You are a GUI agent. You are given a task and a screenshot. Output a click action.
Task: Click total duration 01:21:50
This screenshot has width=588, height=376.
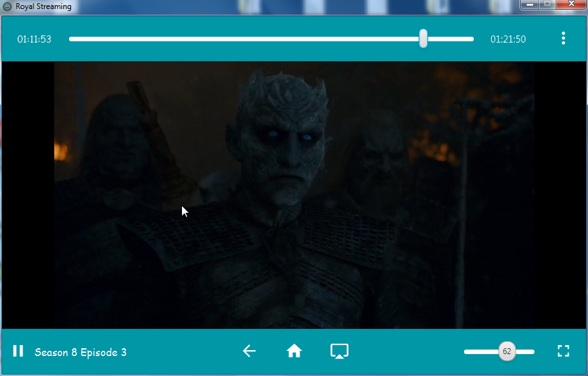coord(508,39)
